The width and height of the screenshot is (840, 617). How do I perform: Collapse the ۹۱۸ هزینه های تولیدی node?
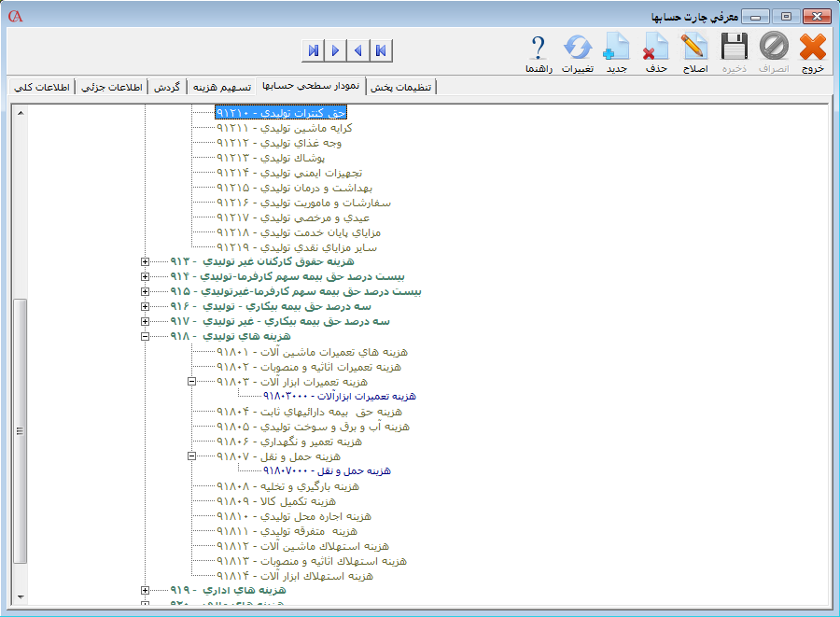(x=145, y=337)
